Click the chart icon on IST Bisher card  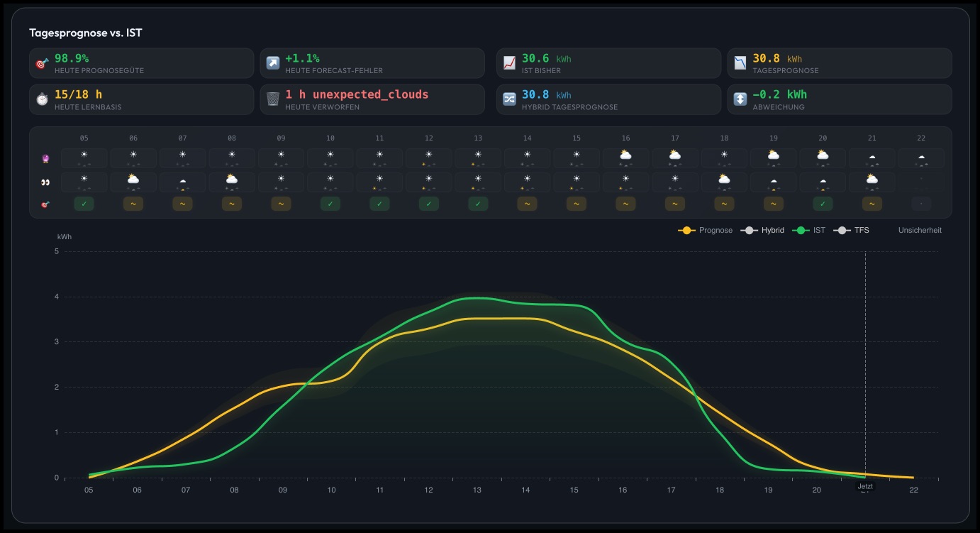509,63
